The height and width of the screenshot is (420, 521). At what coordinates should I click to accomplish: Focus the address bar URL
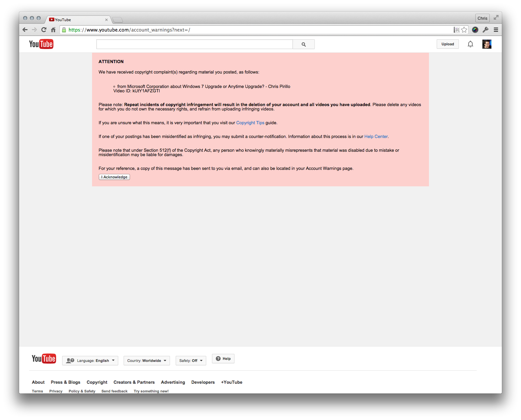coord(259,30)
